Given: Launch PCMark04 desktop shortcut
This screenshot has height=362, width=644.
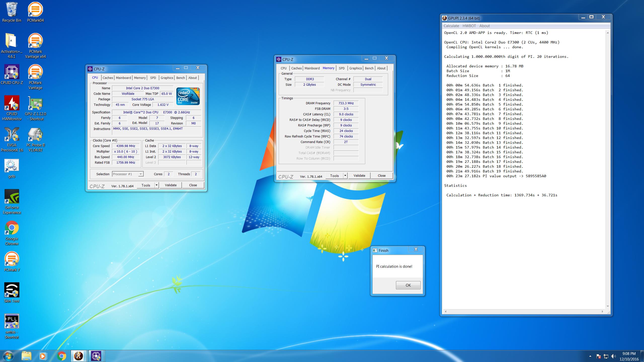Looking at the screenshot, I should (x=35, y=12).
